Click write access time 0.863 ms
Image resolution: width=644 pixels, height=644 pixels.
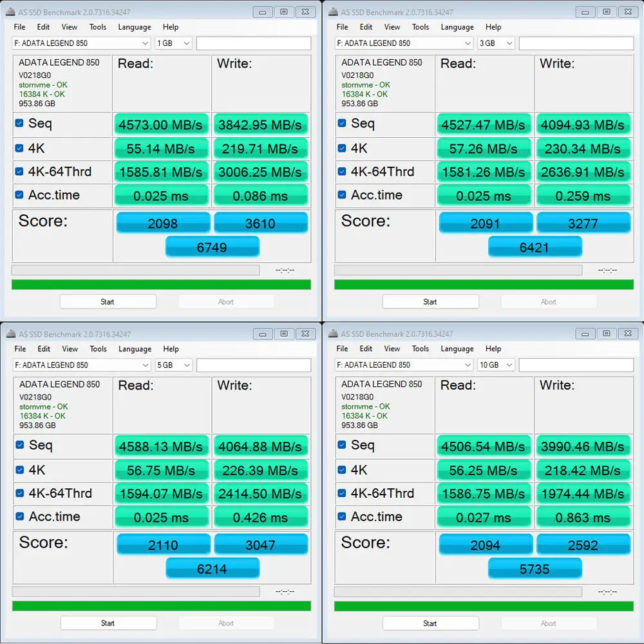583,517
